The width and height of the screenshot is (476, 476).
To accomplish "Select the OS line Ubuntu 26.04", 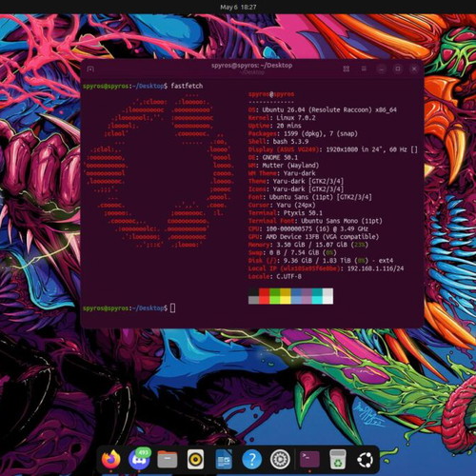I will pyautogui.click(x=323, y=109).
